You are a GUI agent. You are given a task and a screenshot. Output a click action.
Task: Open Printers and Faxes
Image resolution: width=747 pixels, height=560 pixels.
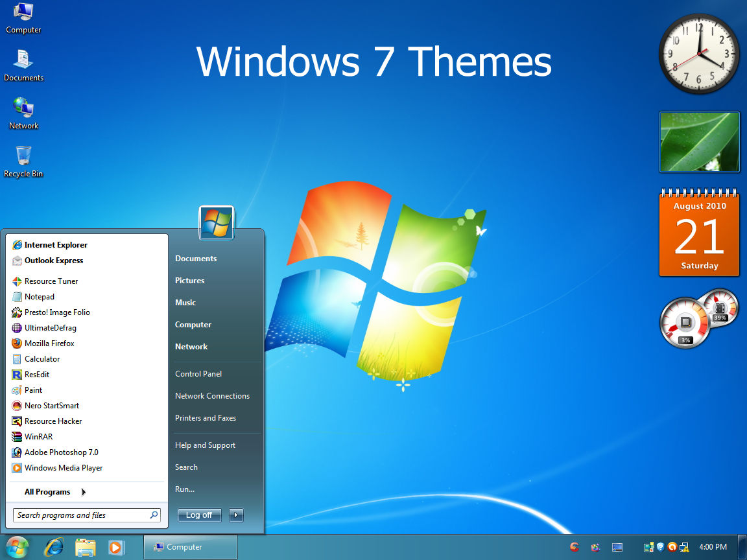(x=206, y=418)
